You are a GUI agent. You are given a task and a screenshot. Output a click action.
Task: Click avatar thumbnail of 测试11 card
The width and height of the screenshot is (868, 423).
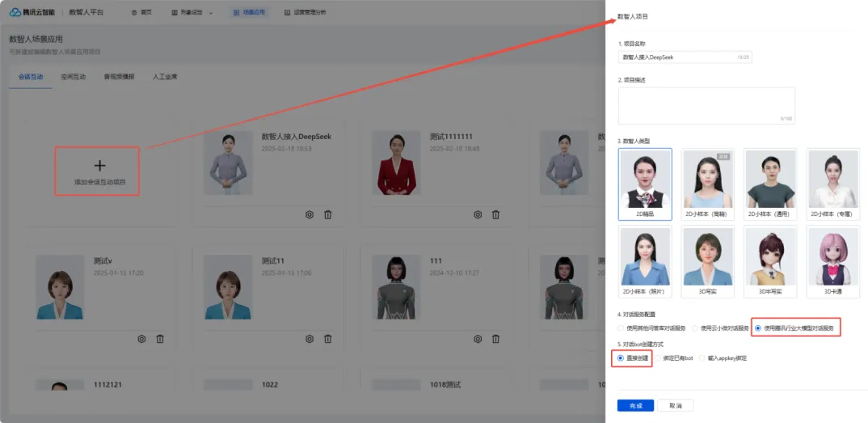click(x=228, y=287)
